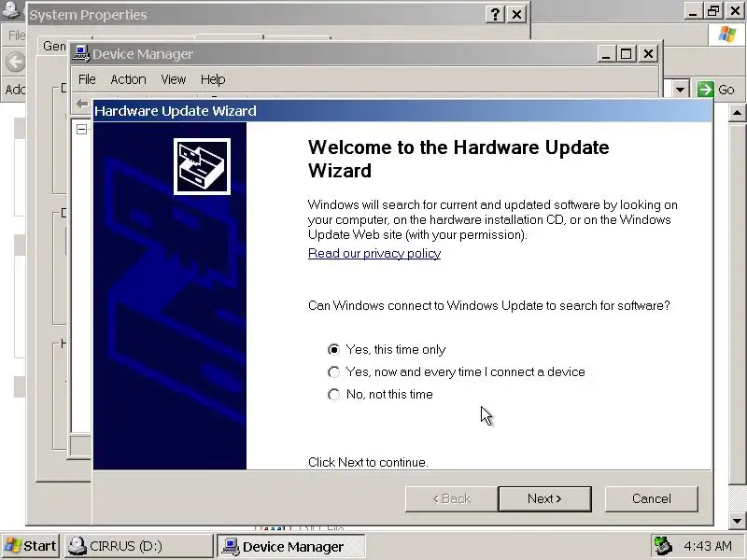Close the System Properties dialog

(x=516, y=14)
